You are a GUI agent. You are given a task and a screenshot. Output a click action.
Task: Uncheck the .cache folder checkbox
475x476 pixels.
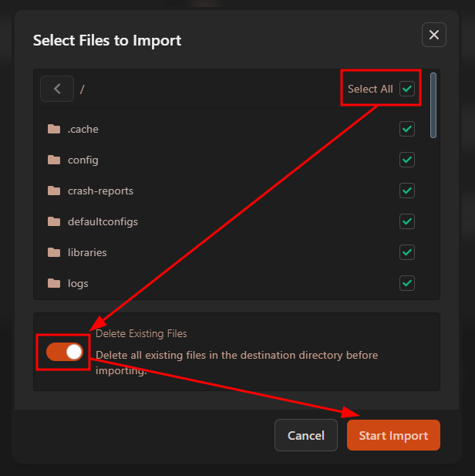click(407, 129)
